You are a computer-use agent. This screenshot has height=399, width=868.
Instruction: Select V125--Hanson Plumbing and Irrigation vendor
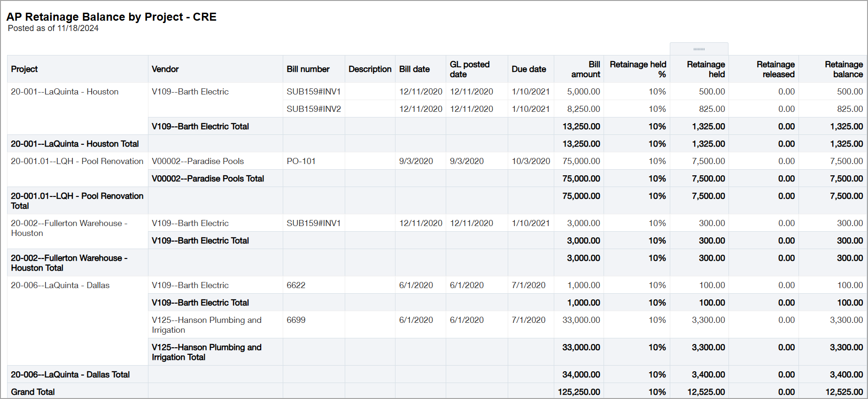[x=207, y=325]
